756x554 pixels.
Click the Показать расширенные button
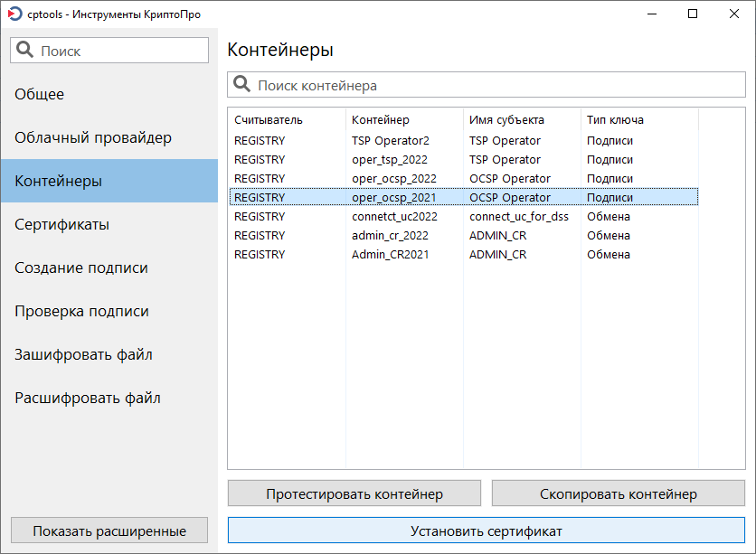109,531
